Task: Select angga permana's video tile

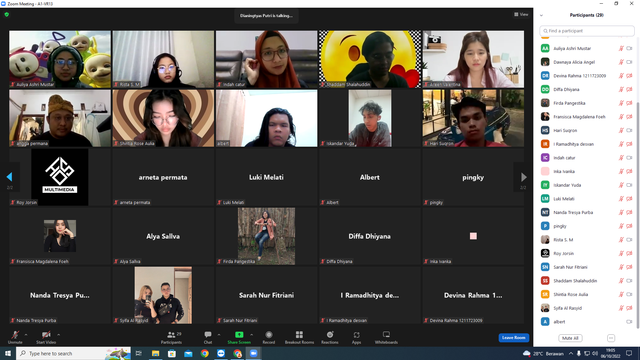Action: coord(60,118)
